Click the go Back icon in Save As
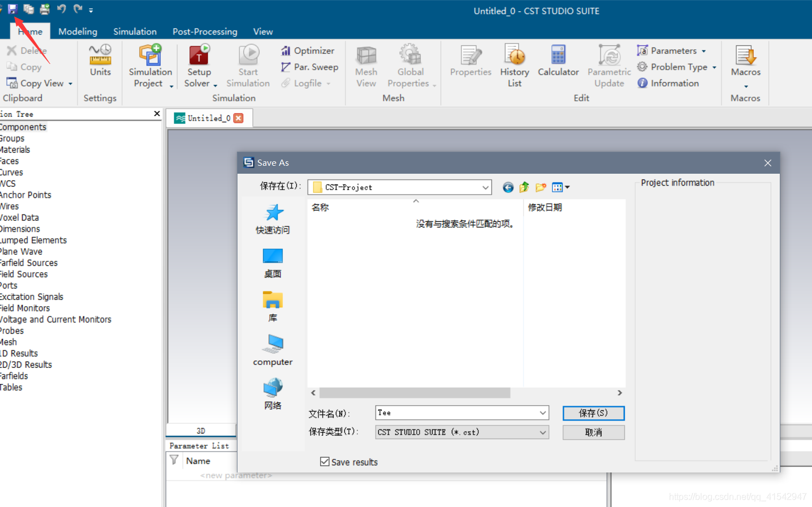 pyautogui.click(x=508, y=187)
